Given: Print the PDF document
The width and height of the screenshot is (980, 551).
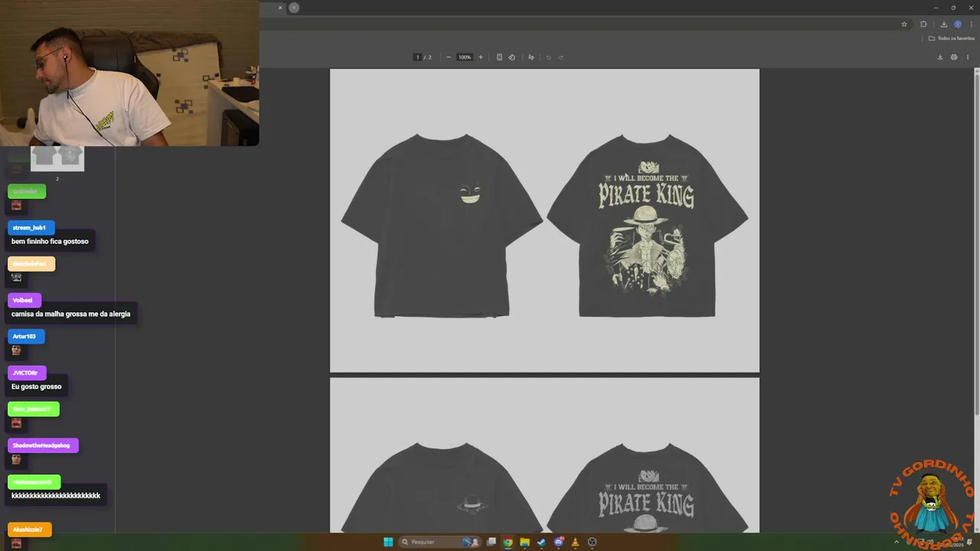Looking at the screenshot, I should tap(954, 57).
